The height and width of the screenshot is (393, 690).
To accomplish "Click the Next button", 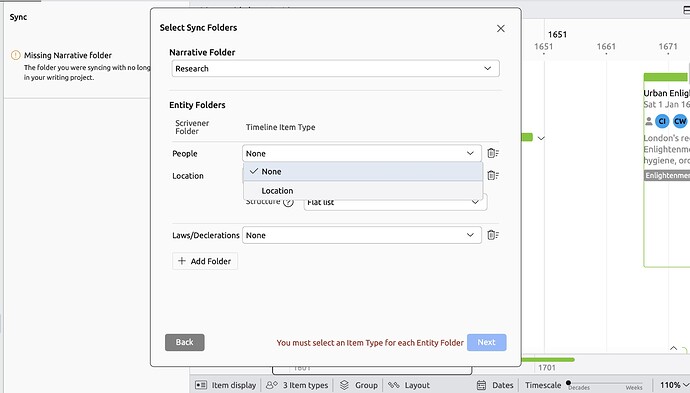I will click(x=486, y=342).
